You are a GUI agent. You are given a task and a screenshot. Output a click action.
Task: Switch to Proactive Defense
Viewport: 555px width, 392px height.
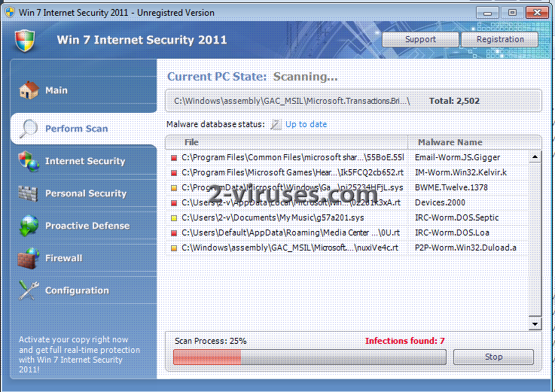[84, 226]
